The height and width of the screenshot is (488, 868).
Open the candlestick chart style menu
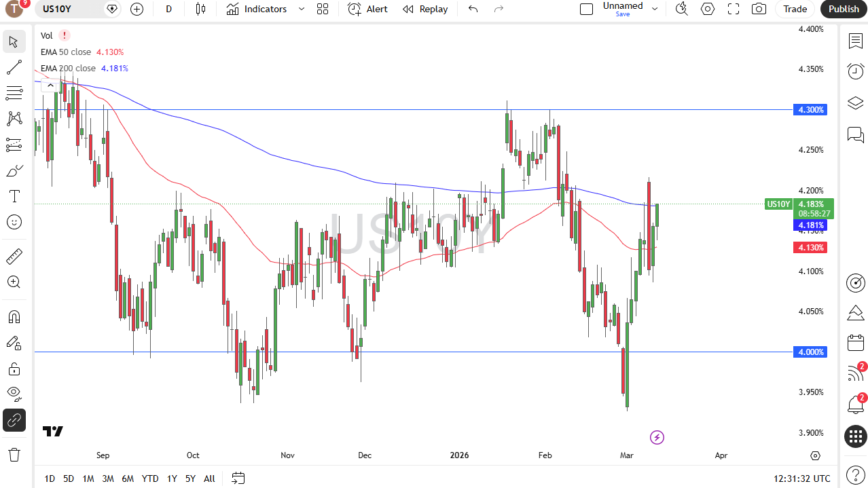200,9
